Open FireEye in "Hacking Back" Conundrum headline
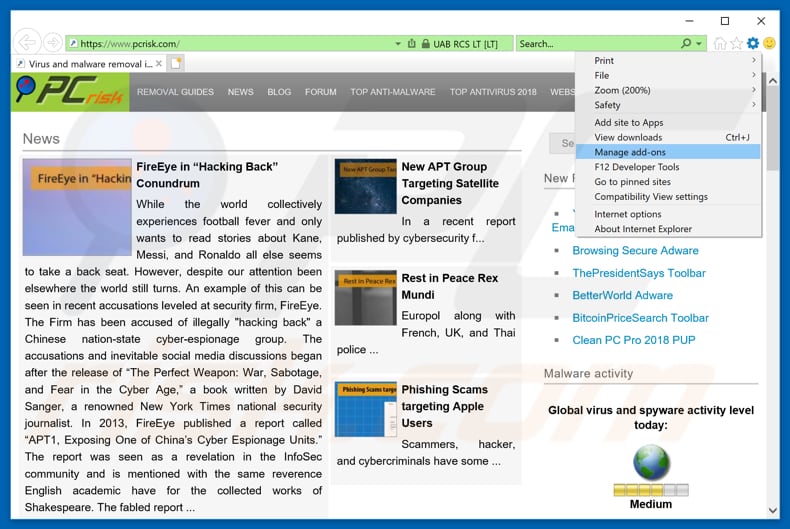Screen dimensions: 790x529 click(x=207, y=175)
